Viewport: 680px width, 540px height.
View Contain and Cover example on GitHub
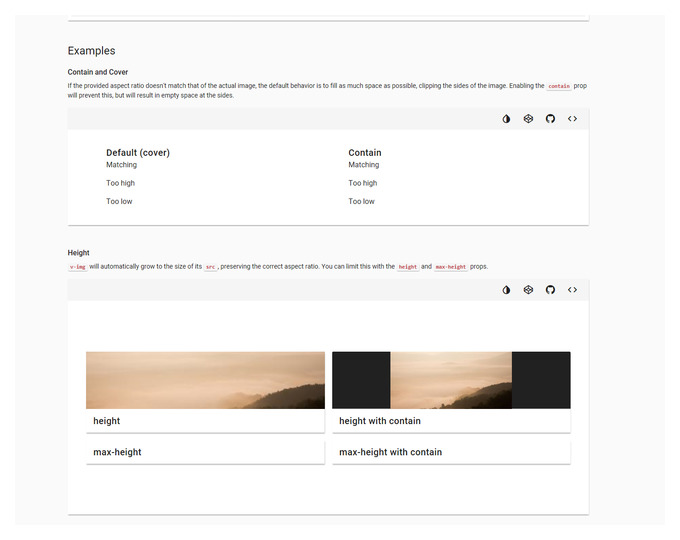click(x=550, y=119)
